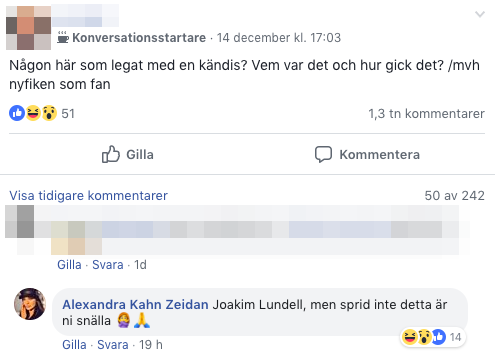Open the 1,3 tn kommentarer link
The image size is (495, 363).
pyautogui.click(x=426, y=114)
